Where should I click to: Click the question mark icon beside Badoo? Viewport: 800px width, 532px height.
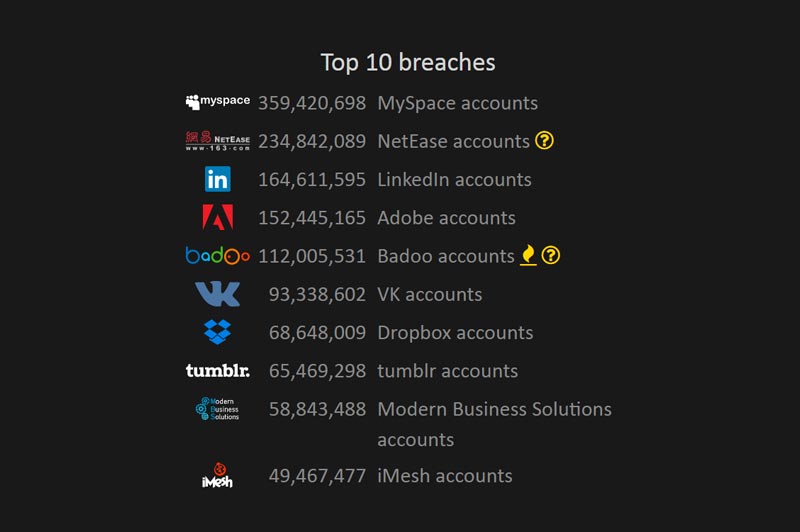pyautogui.click(x=551, y=255)
